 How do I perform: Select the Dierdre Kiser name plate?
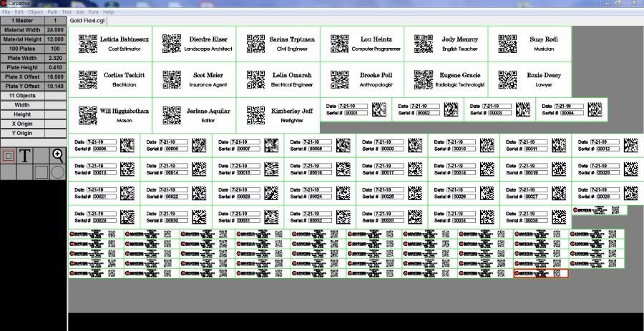(x=194, y=44)
